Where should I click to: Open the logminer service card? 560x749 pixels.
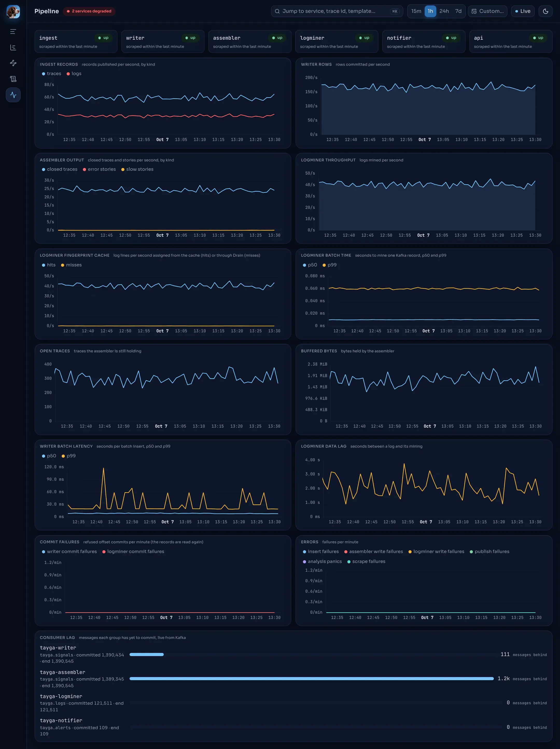(x=337, y=42)
